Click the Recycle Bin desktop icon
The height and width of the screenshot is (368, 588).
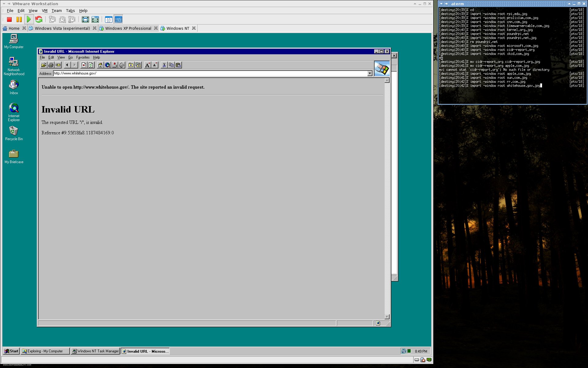tap(14, 133)
